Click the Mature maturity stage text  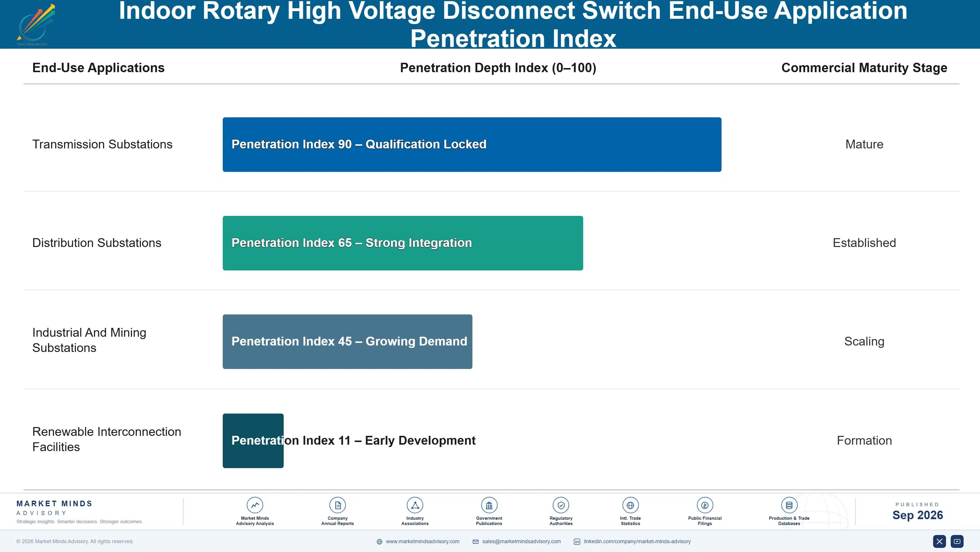click(864, 144)
